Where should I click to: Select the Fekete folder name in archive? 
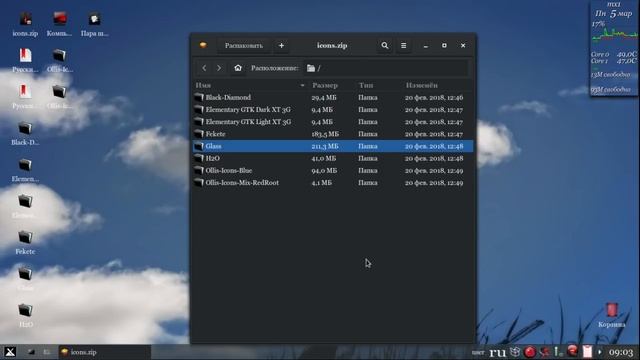pyautogui.click(x=215, y=134)
